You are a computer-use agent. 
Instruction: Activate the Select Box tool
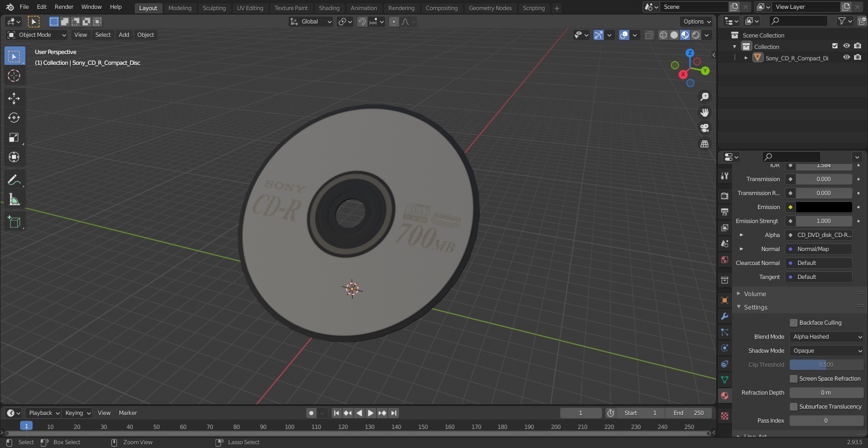pos(14,56)
